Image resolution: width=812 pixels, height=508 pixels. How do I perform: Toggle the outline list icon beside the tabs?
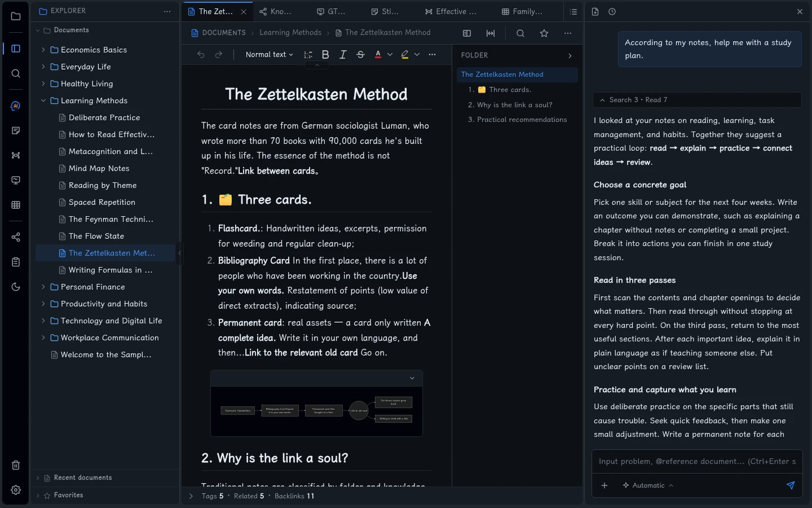point(573,12)
